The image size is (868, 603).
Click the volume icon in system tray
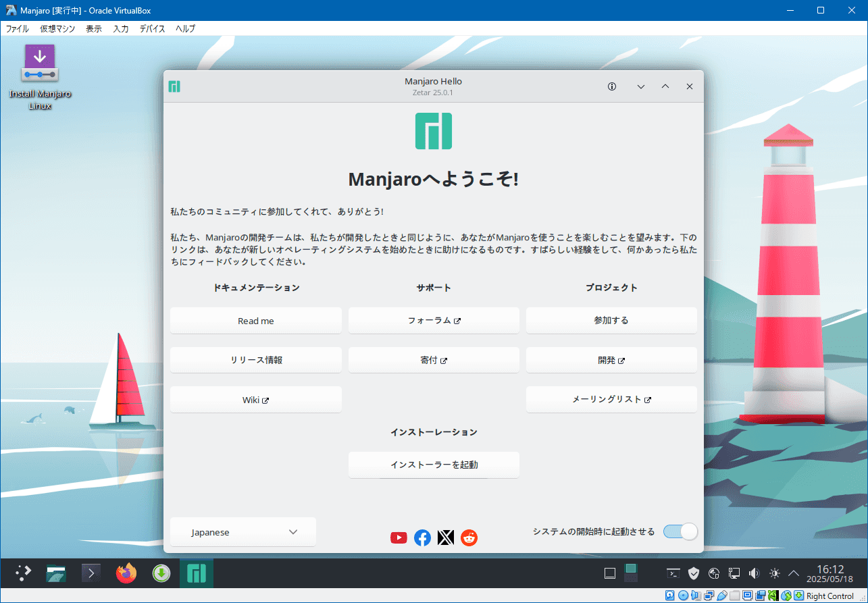tap(754, 573)
